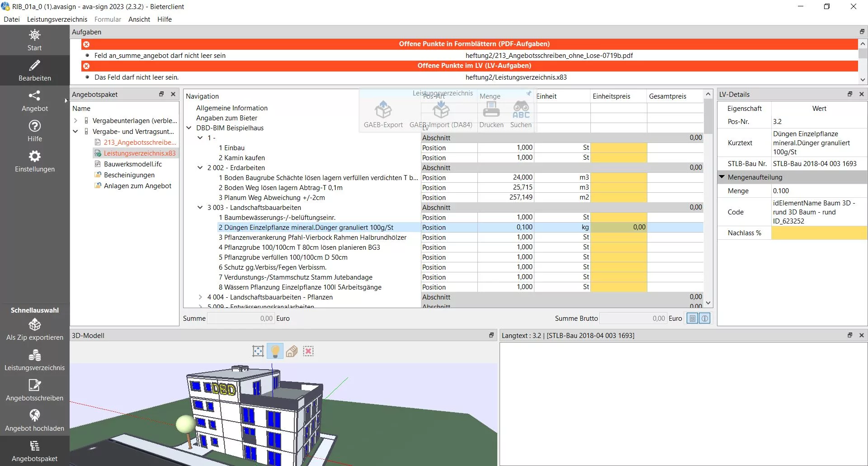Collapse 2 002 - Erdarbeiten section
Image resolution: width=868 pixels, height=466 pixels.
coord(200,168)
